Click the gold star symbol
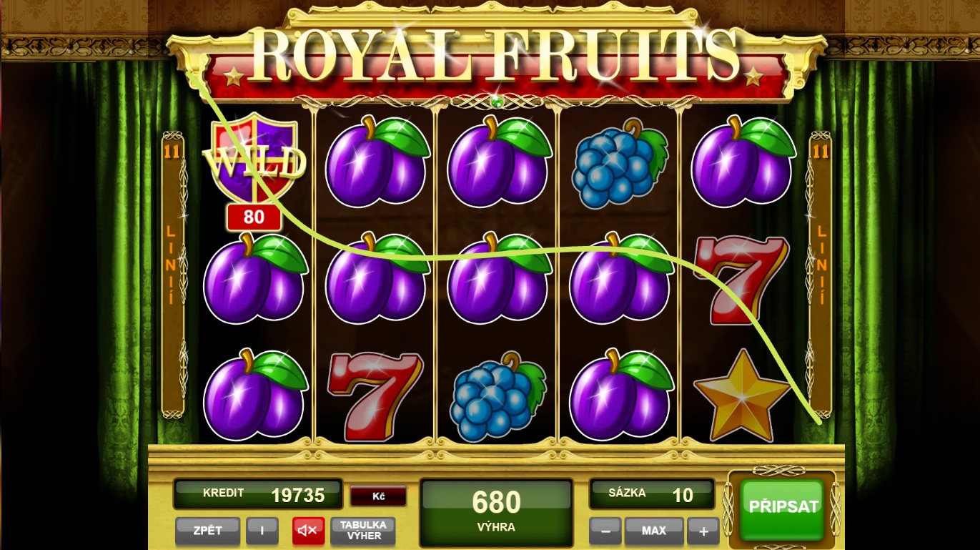 (742, 395)
